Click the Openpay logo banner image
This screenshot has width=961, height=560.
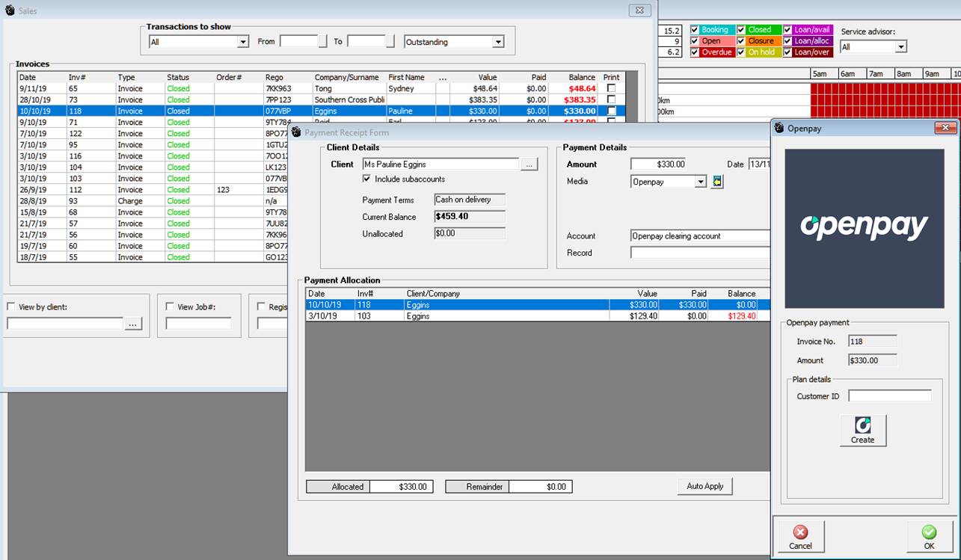863,228
